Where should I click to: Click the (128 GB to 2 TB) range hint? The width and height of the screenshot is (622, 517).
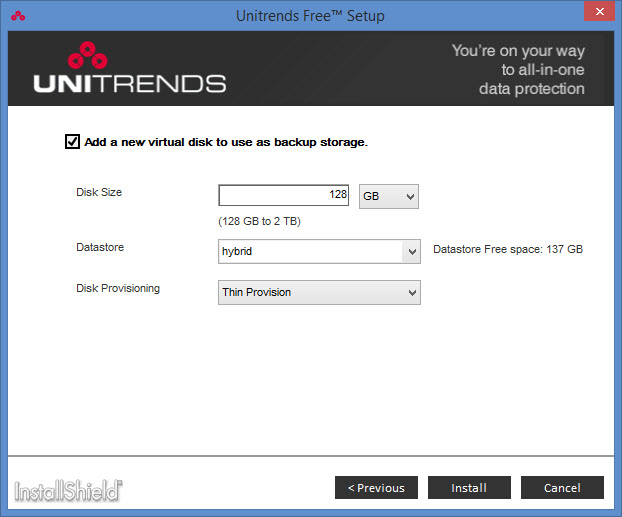point(259,221)
